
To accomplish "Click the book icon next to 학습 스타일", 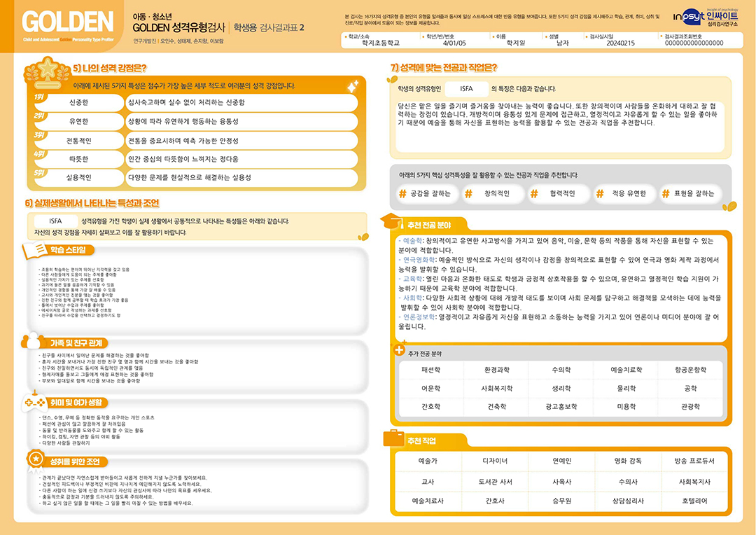I will (34, 250).
